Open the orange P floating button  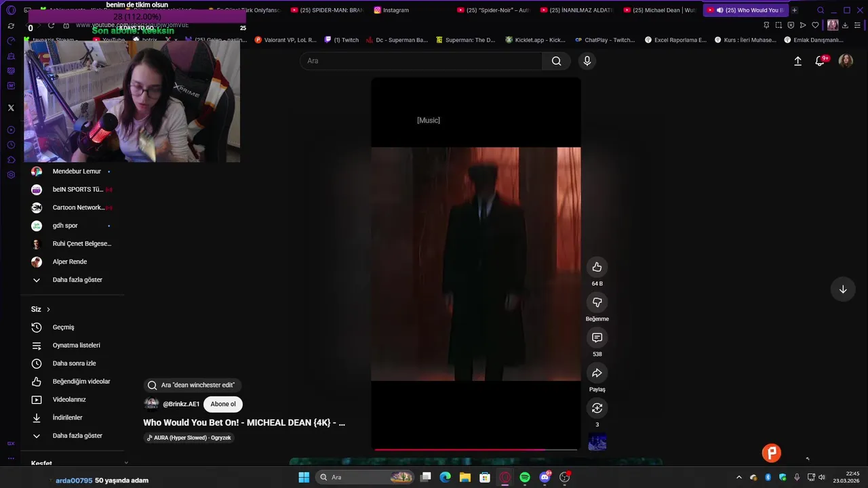tap(772, 453)
